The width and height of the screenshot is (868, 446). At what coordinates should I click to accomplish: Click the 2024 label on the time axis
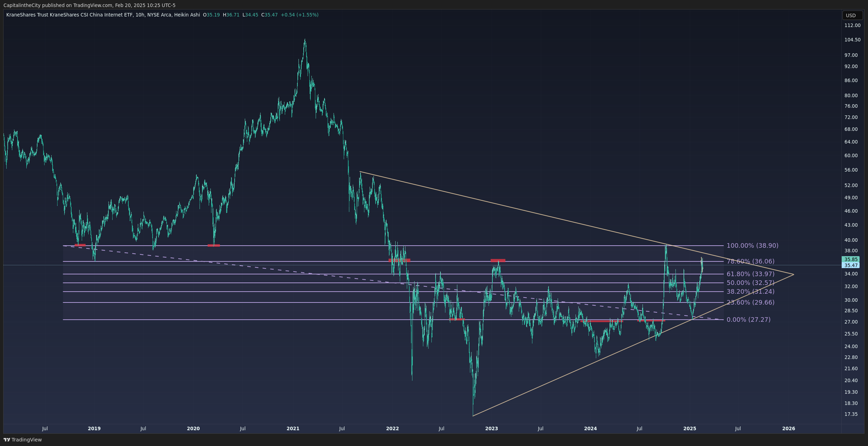(591, 428)
